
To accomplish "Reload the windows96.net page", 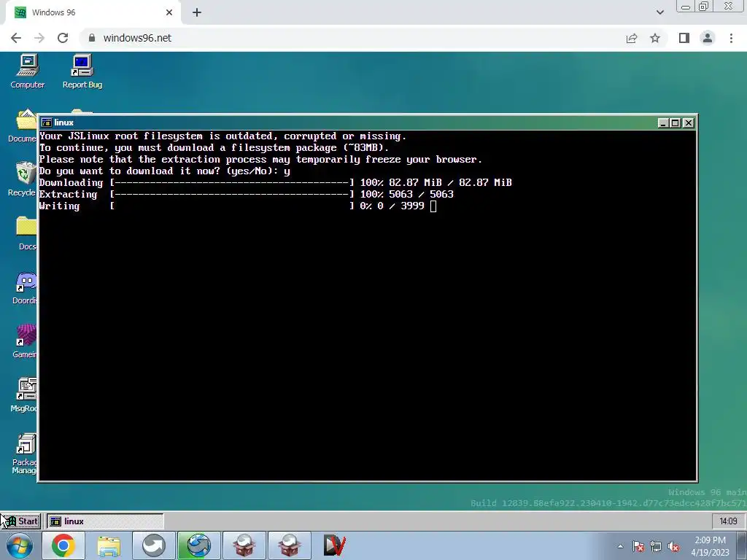I will click(x=63, y=38).
